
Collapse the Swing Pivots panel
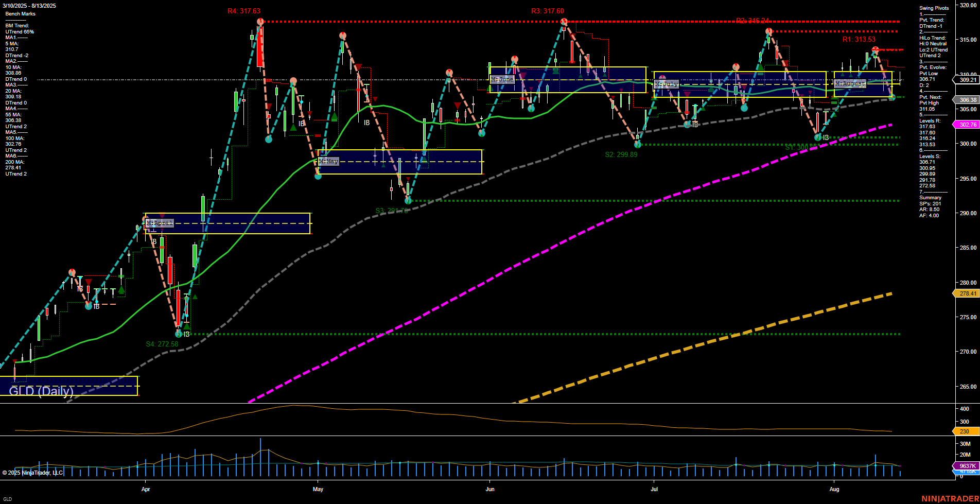[x=933, y=8]
